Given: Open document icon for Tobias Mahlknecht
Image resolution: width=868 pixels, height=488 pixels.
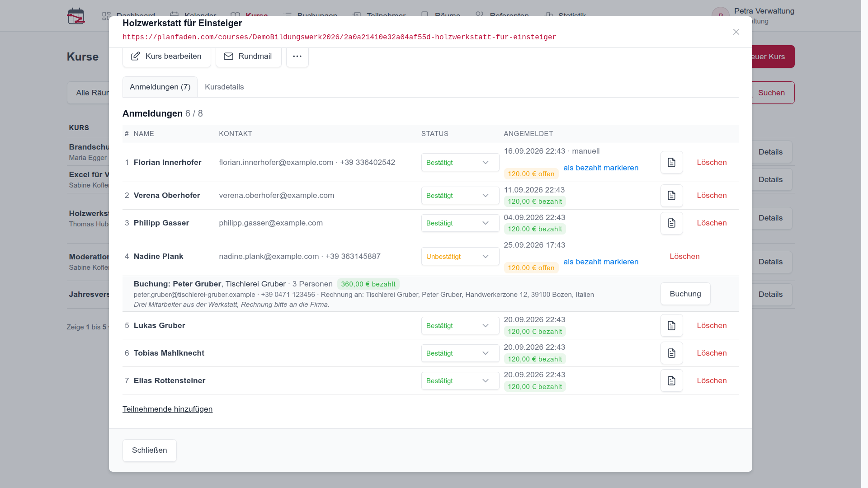Looking at the screenshot, I should pyautogui.click(x=671, y=353).
